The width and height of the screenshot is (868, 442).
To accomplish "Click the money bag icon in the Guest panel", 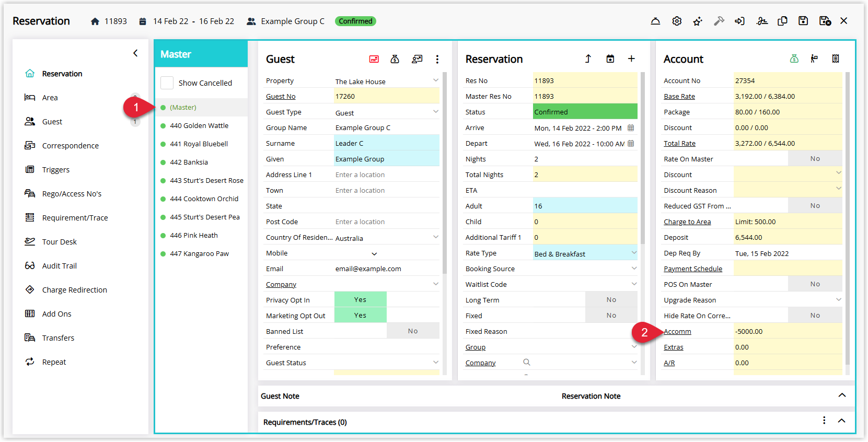I will point(395,59).
